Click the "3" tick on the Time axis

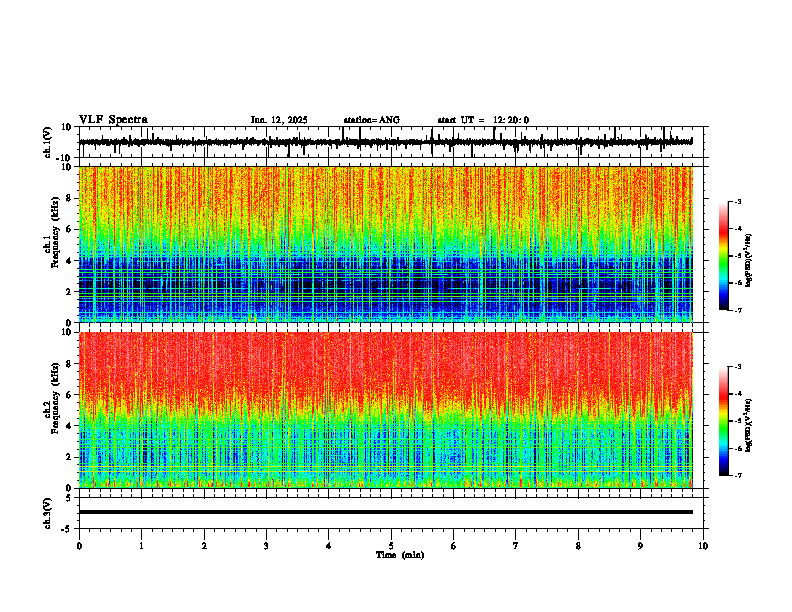[266, 546]
